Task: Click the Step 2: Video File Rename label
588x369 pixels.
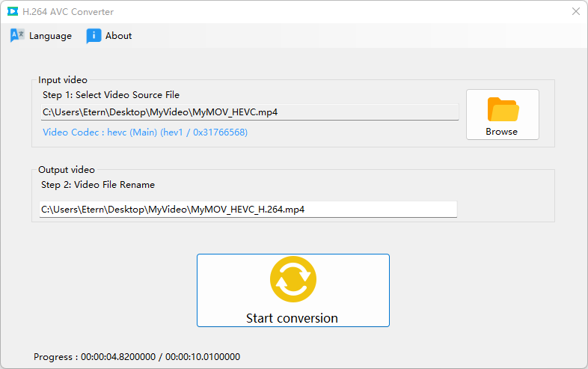Action: pos(98,185)
